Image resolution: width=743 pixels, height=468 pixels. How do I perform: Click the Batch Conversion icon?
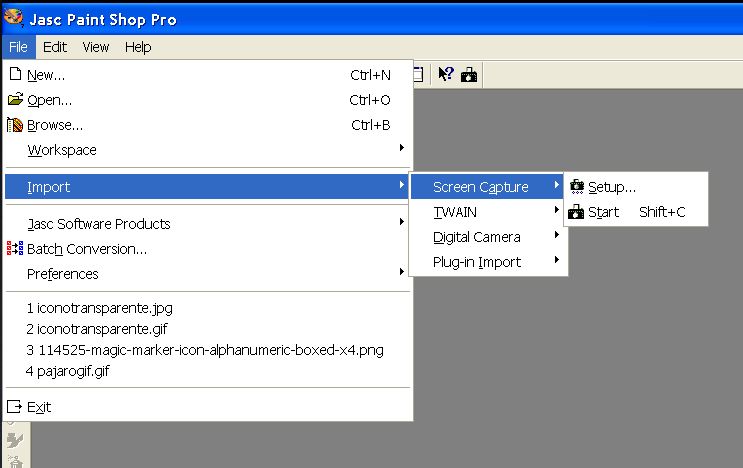coord(15,249)
